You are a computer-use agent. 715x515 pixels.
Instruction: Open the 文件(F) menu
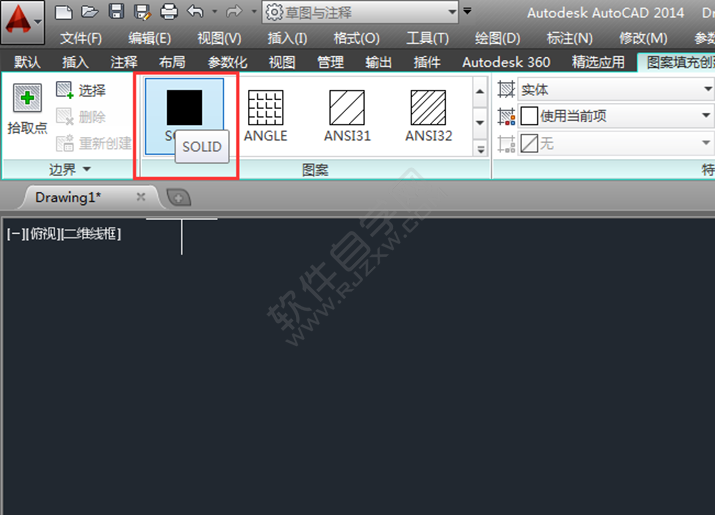81,38
